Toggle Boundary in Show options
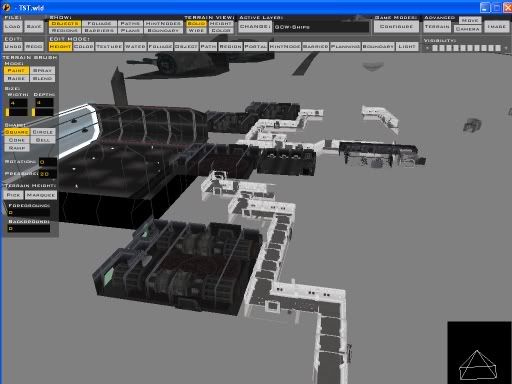The width and height of the screenshot is (512, 384). pyautogui.click(x=163, y=30)
